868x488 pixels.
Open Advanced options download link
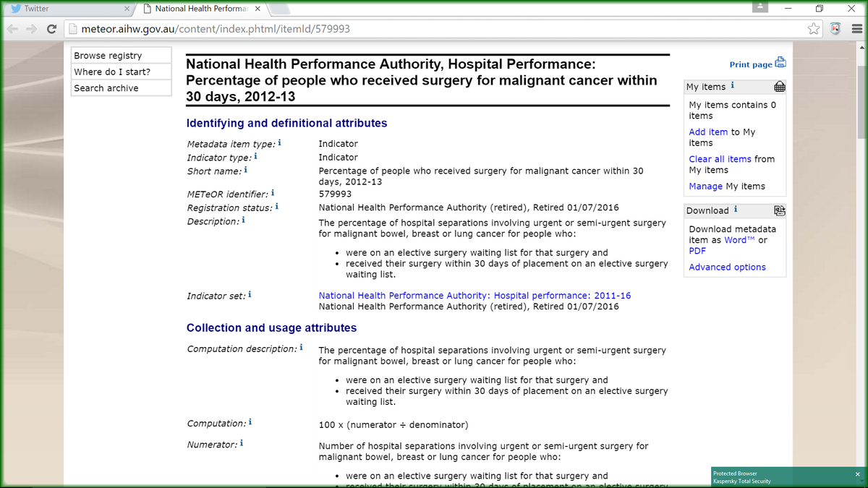click(x=727, y=267)
